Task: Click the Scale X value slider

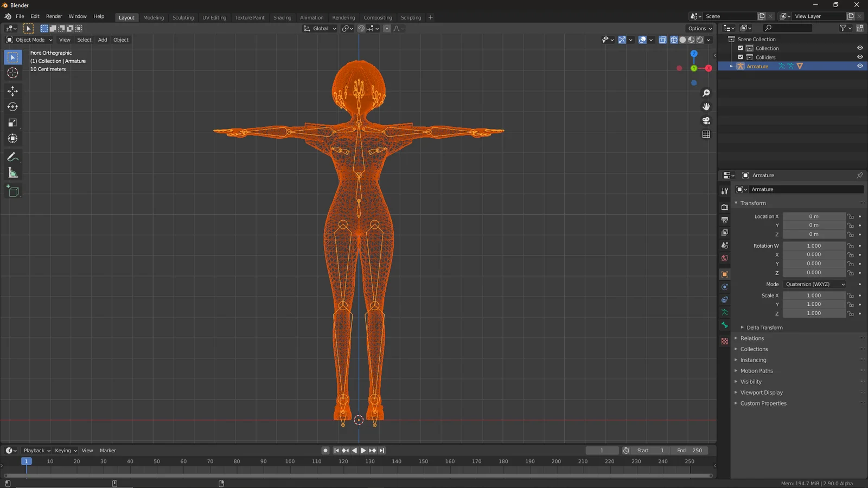Action: (814, 295)
